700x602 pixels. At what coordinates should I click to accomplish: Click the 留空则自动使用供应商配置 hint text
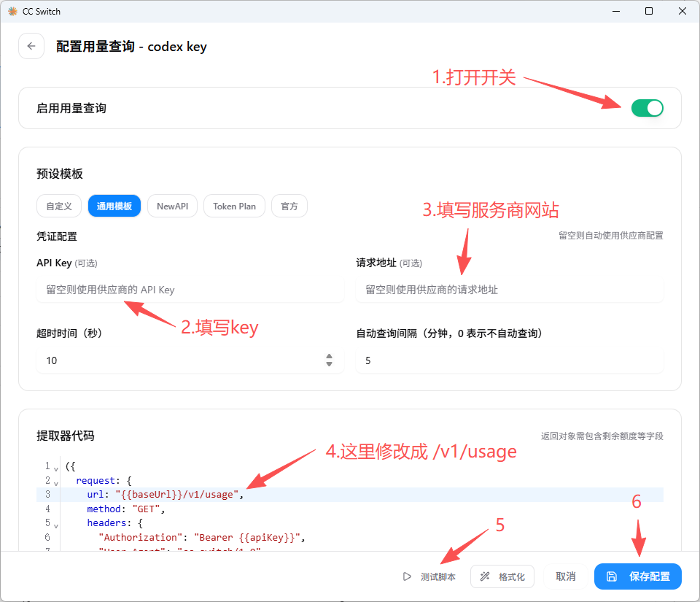(611, 236)
